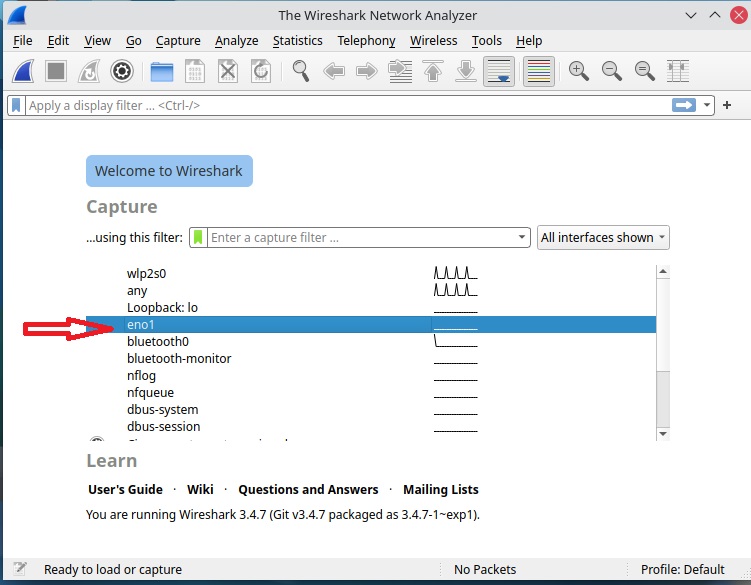Open the Analyze menu
This screenshot has width=751, height=585.
coord(236,41)
